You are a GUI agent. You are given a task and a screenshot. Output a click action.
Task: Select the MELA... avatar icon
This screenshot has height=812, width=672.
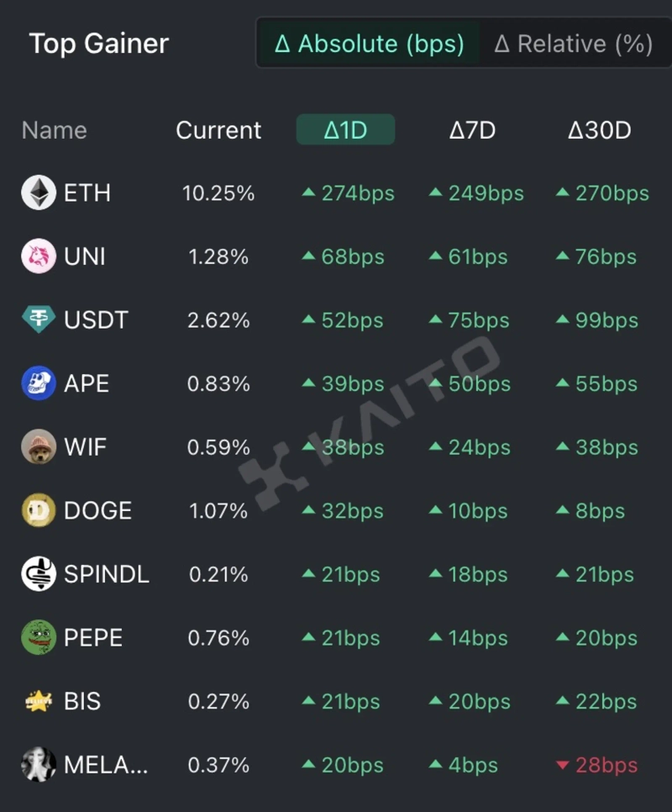click(39, 765)
